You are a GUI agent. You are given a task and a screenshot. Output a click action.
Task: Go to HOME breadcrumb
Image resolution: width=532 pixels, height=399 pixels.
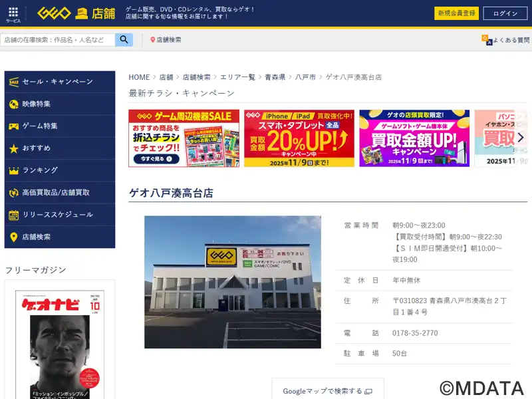(x=139, y=77)
